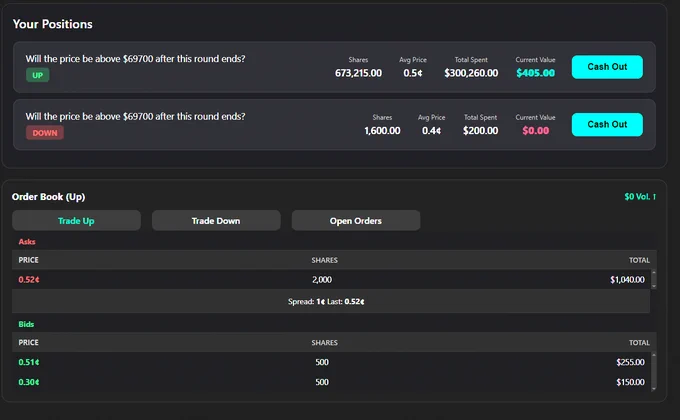Click the $300,260.00 total spent value
The height and width of the screenshot is (420, 680).
[471, 73]
